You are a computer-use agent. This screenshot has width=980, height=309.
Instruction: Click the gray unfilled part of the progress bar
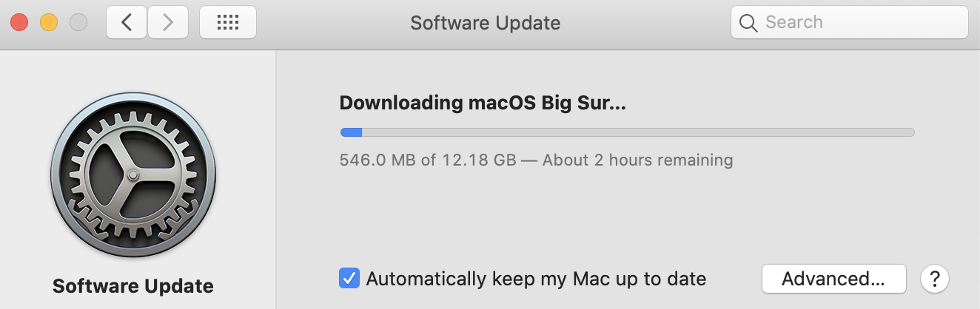[x=638, y=132]
